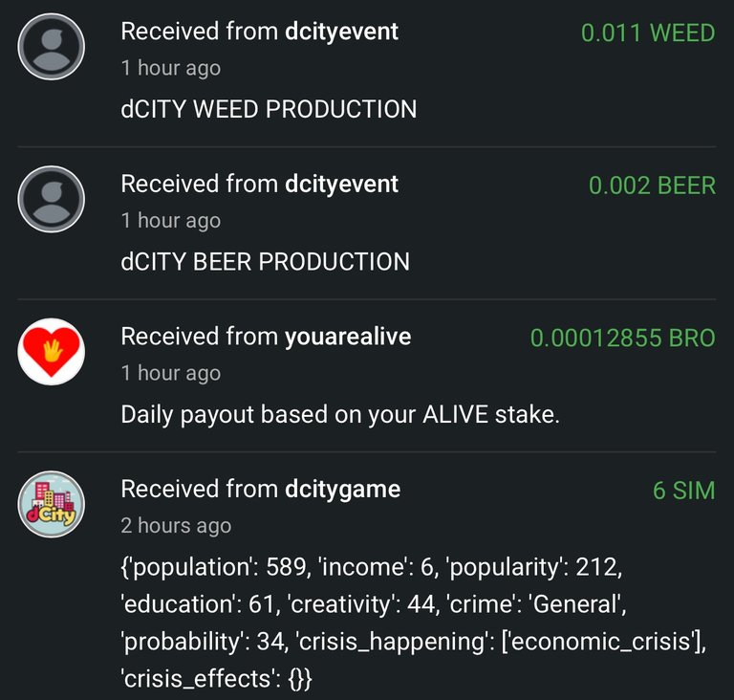Select the 0.002 BEER amount

pos(652,186)
